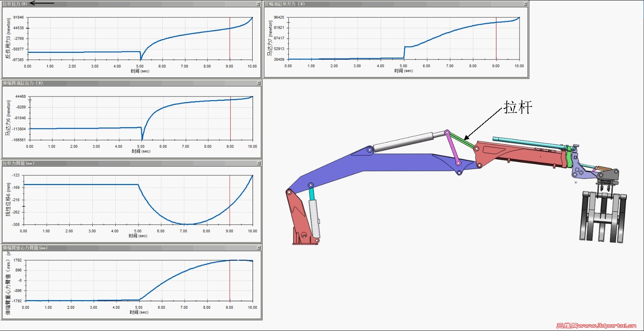Click the 1792 axis value in 伸缩臂重心力臂值 plot

point(18,260)
